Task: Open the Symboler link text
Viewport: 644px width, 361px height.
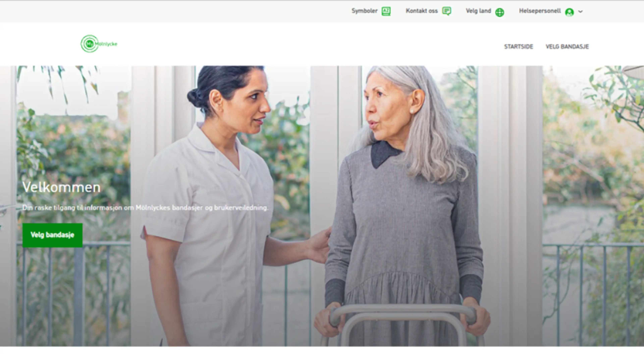Action: click(x=364, y=11)
